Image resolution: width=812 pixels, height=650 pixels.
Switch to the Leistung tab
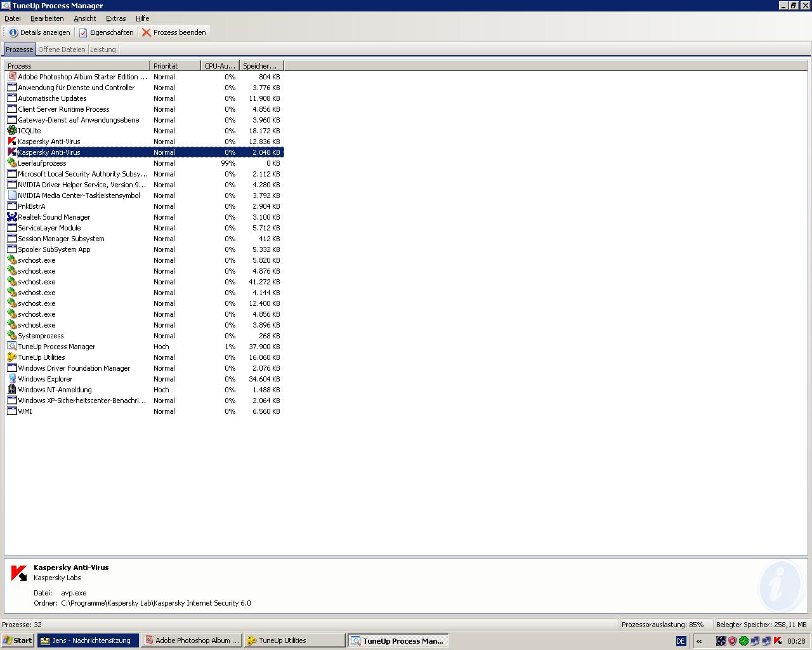[x=103, y=50]
